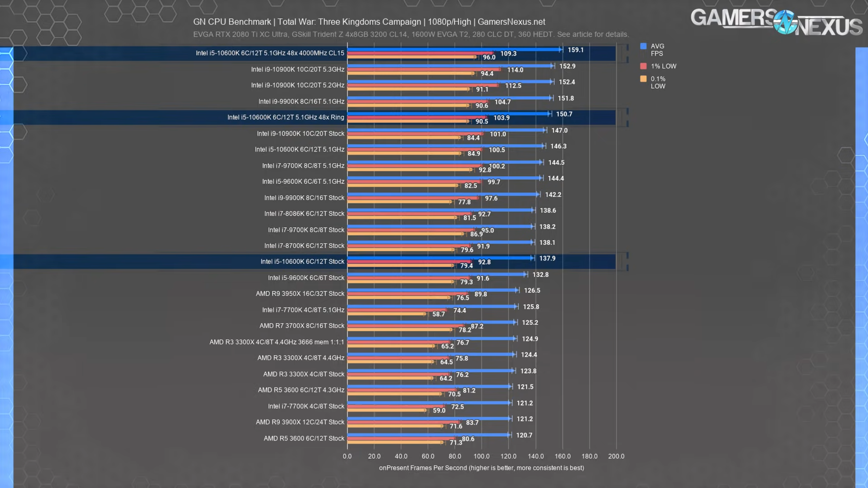The height and width of the screenshot is (488, 868).
Task: Select 'Intel i7-8700K 6C/12T Stock' label
Action: pyautogui.click(x=304, y=246)
